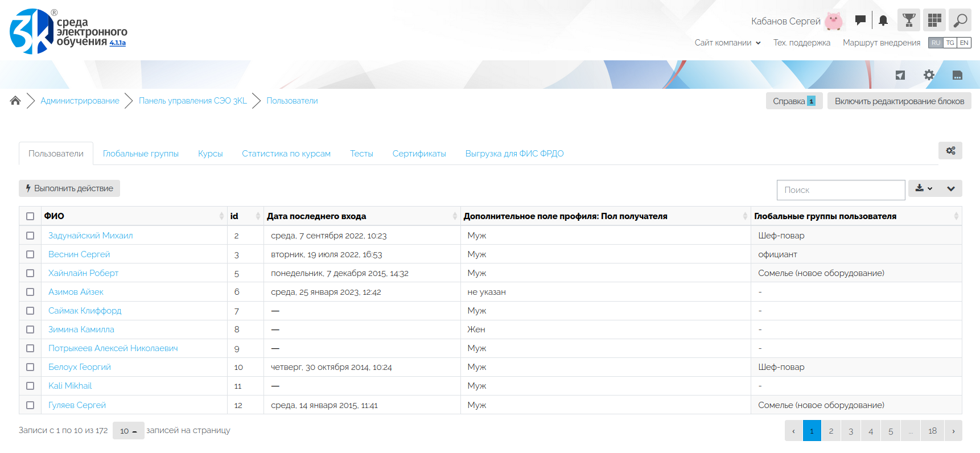Expand the Сайт компании dropdown menu
Viewport: 980px width, 453px height.
pyautogui.click(x=727, y=43)
